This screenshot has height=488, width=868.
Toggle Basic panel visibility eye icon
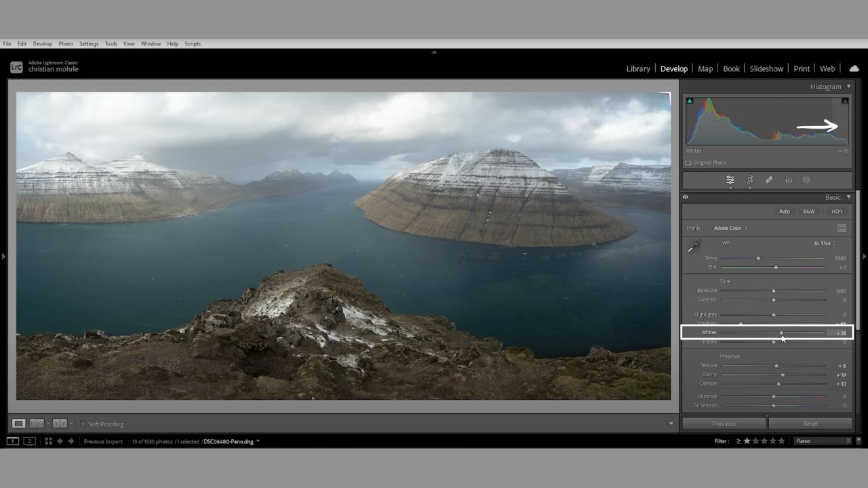pos(686,197)
